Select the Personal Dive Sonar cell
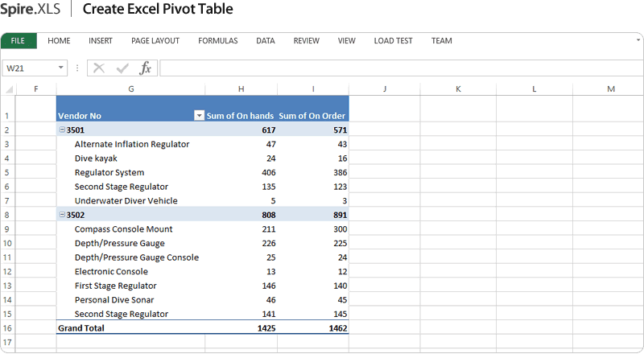 [130, 300]
